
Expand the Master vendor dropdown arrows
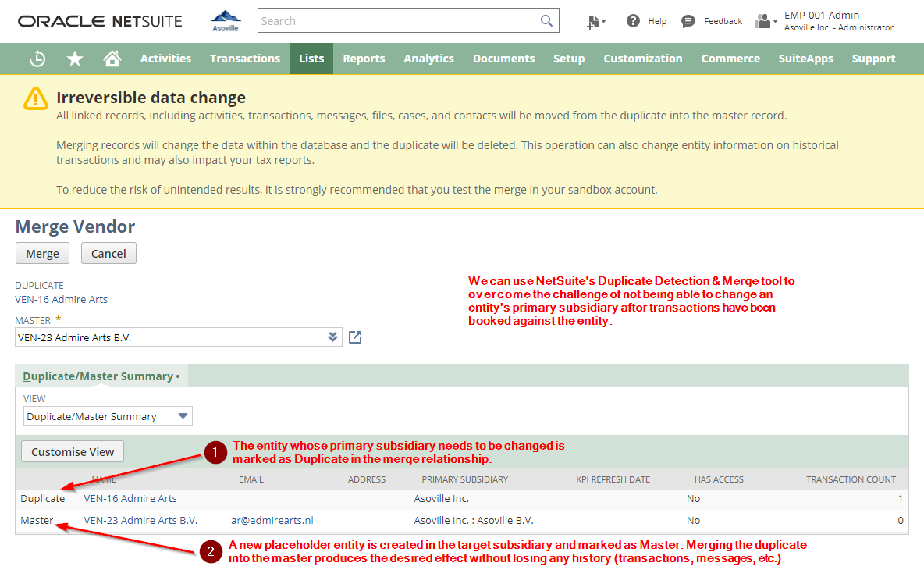(x=333, y=337)
